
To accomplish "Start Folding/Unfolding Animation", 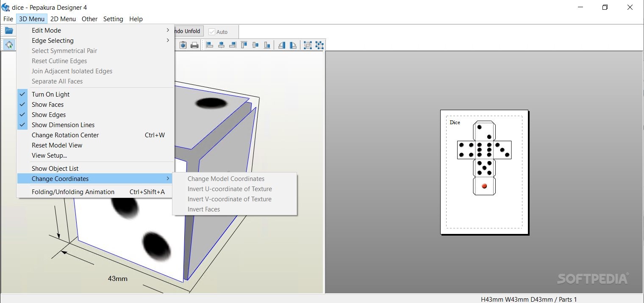I will click(x=95, y=192).
